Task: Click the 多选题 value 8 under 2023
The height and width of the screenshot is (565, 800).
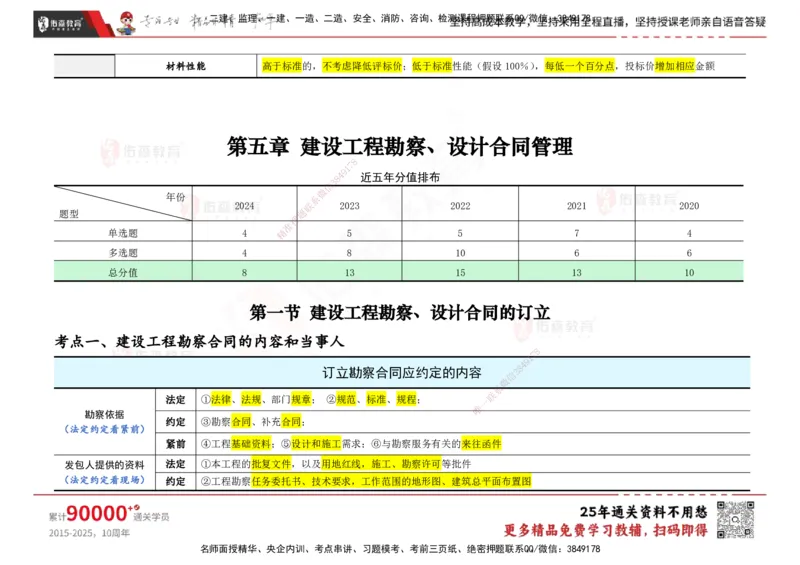Action: 349,253
